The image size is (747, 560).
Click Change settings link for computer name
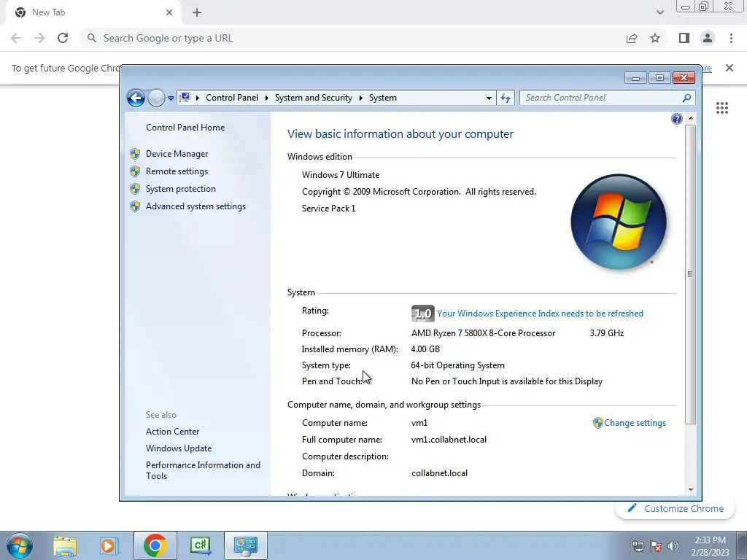635,423
